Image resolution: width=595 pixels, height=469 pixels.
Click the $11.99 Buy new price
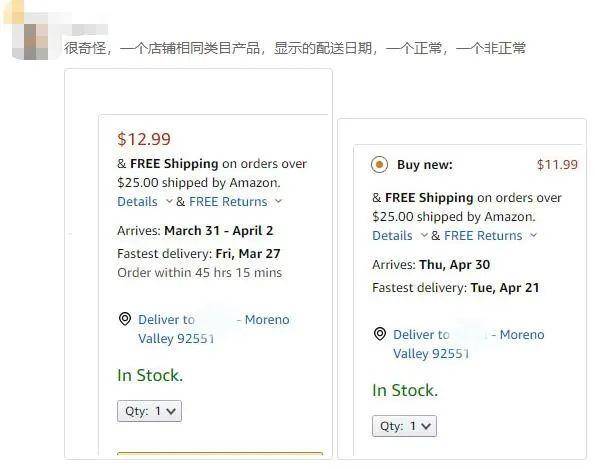(x=557, y=165)
